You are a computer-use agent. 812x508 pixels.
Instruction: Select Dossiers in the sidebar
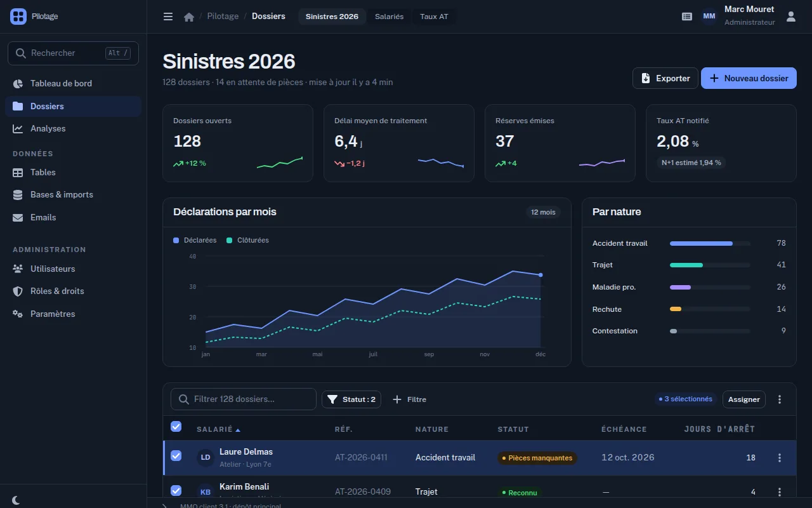click(73, 106)
